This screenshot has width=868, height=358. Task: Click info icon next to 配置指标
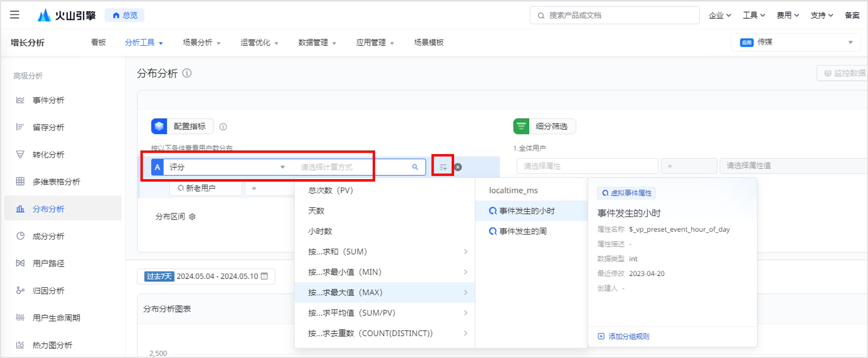(223, 127)
